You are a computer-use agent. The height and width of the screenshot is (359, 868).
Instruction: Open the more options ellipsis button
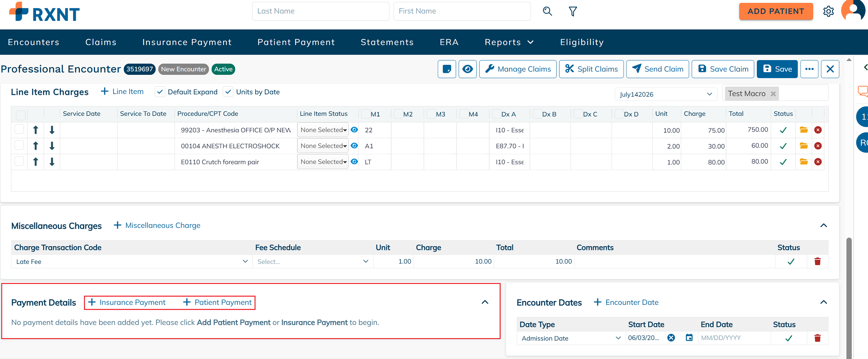pyautogui.click(x=809, y=69)
